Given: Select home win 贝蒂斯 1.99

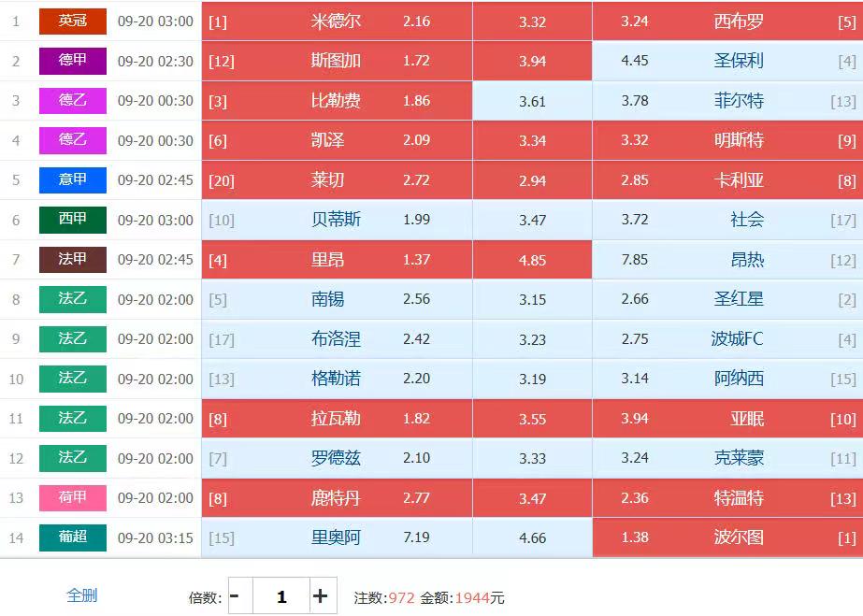Looking at the screenshot, I should click(337, 220).
